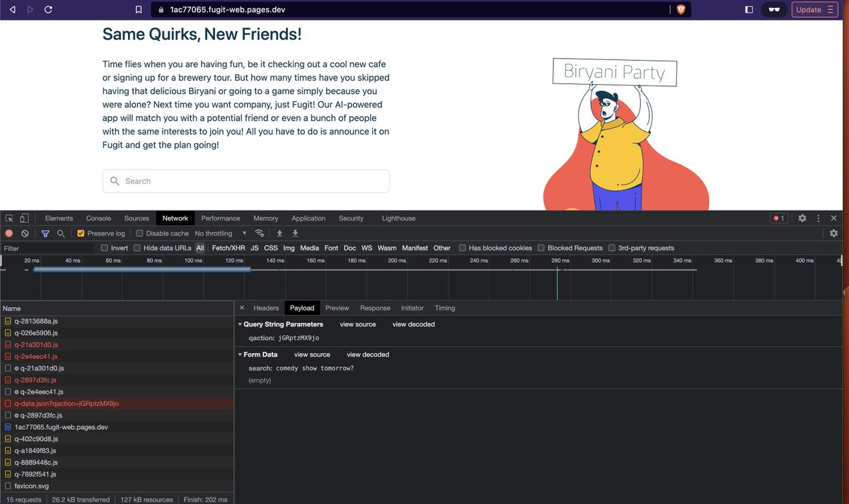Switch to the Elements tab
The height and width of the screenshot is (504, 849).
[59, 218]
